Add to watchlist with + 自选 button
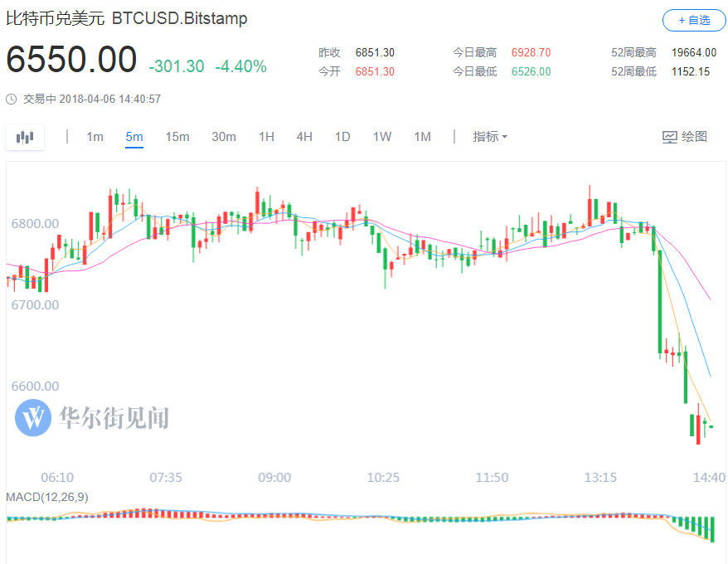The width and height of the screenshot is (728, 564). tap(693, 20)
